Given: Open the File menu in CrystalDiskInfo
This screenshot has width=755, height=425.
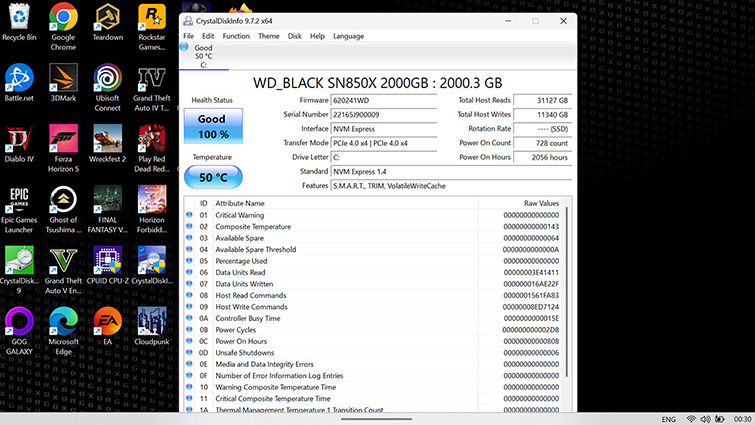Looking at the screenshot, I should click(188, 36).
